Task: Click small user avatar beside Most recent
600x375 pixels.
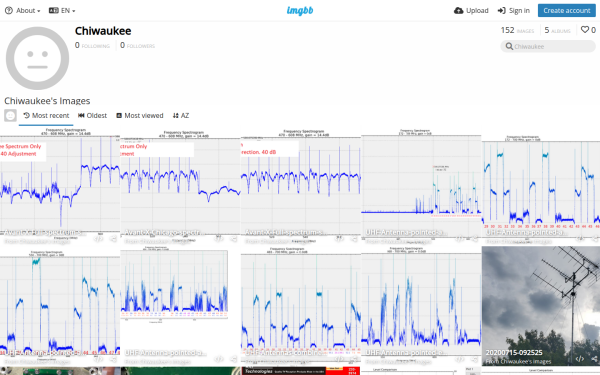Action: coord(10,116)
